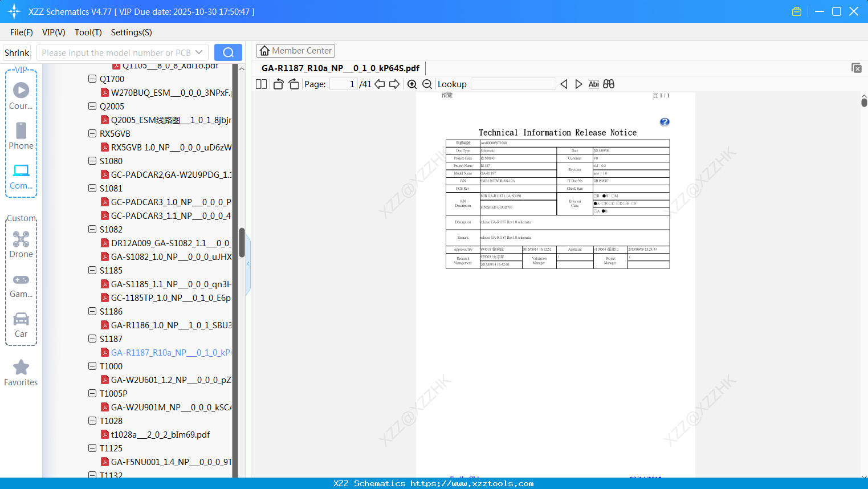This screenshot has width=868, height=489.
Task: Click the PDF viewer vertical scrollbar thumb
Action: point(864,103)
